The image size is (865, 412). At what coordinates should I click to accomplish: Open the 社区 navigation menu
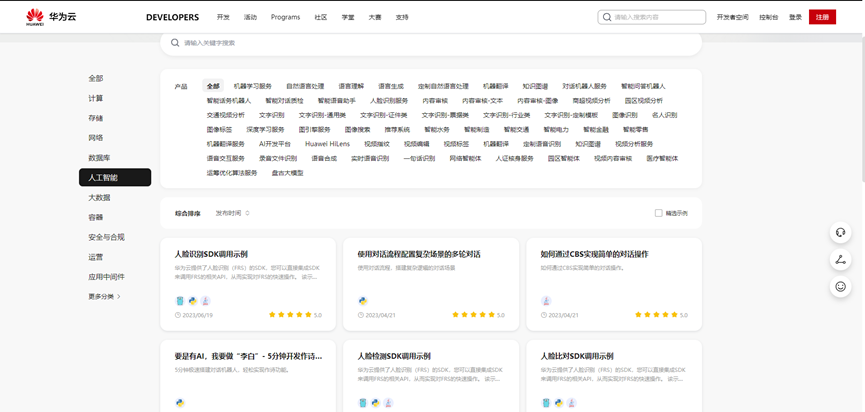(x=321, y=17)
